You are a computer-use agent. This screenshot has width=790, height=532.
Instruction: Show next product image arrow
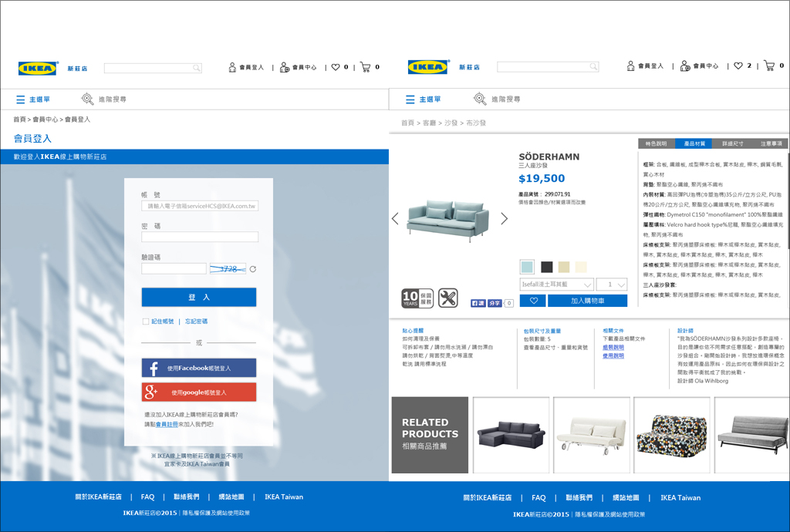coord(505,218)
